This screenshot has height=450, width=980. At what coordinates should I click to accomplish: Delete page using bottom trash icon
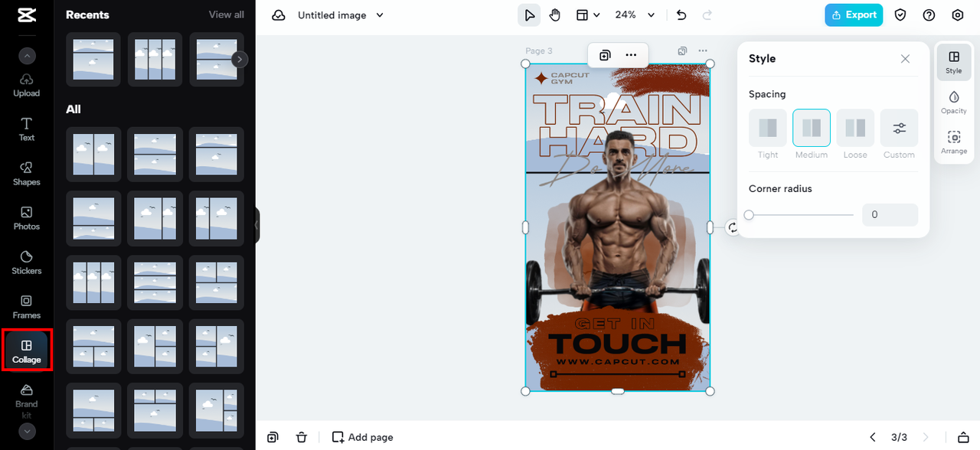pyautogui.click(x=302, y=437)
